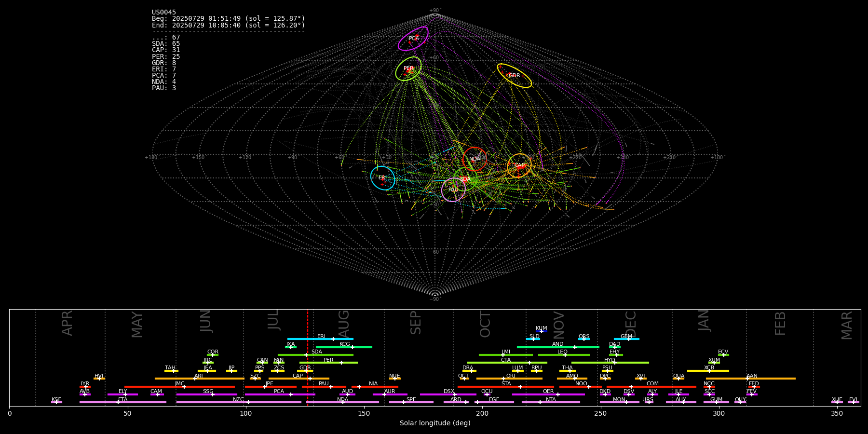The height and width of the screenshot is (434, 868).
Task: Click the '...: 67' sporadic count entry
Action: point(166,38)
